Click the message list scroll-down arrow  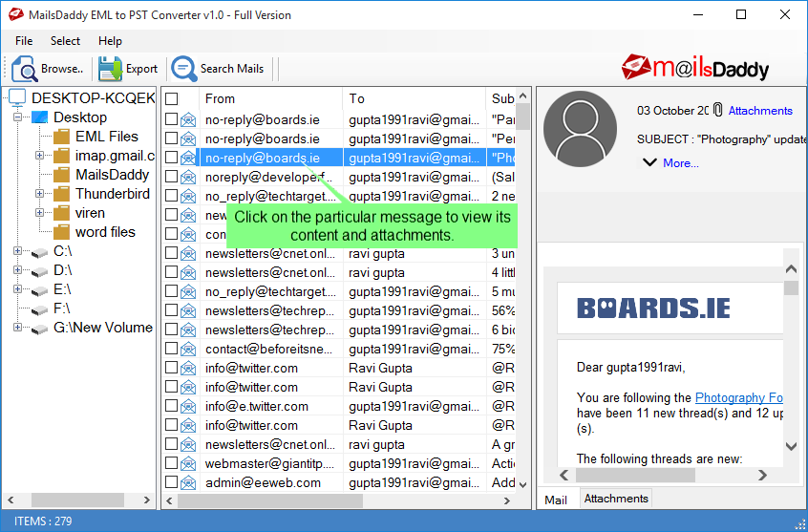[x=523, y=484]
